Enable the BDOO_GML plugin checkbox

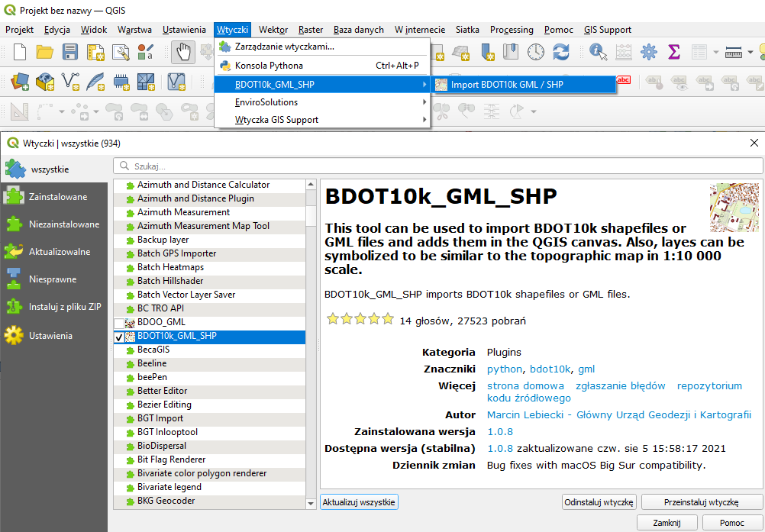pos(118,323)
